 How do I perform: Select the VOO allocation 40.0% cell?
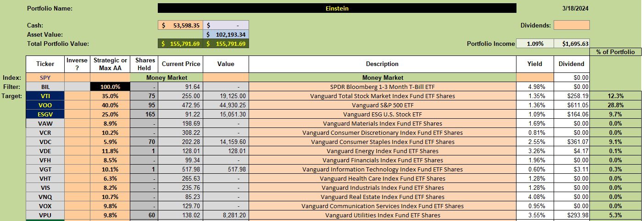[110, 105]
